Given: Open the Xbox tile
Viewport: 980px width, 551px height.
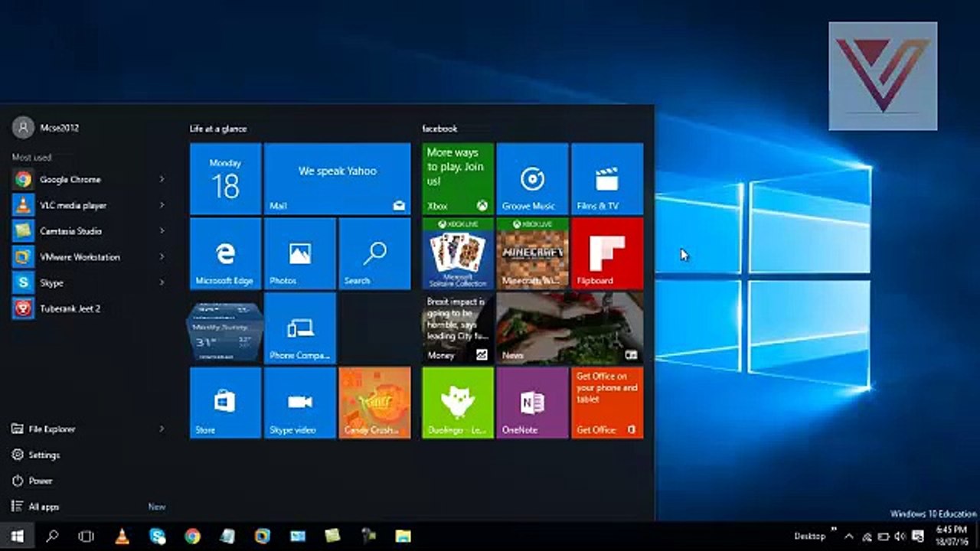Looking at the screenshot, I should pos(458,179).
